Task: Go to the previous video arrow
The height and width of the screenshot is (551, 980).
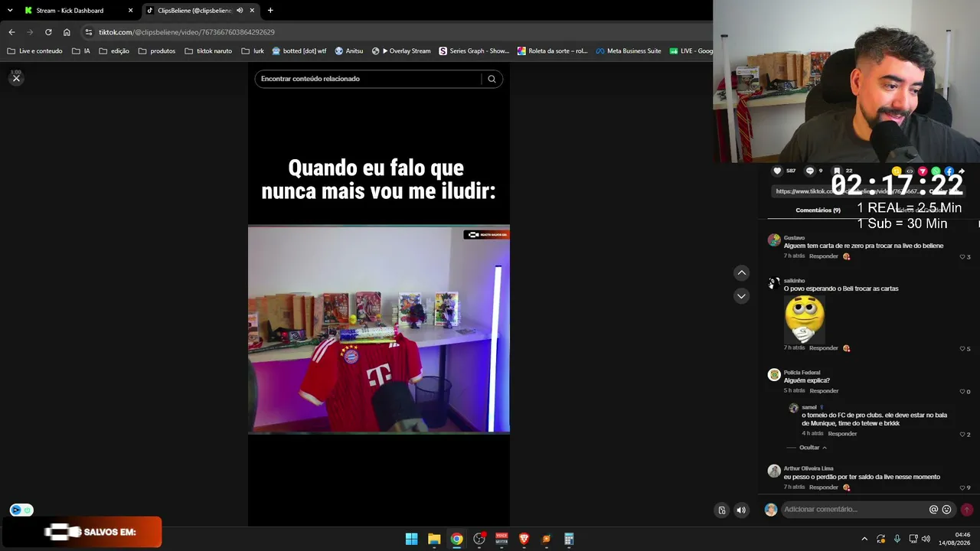Action: (x=741, y=273)
